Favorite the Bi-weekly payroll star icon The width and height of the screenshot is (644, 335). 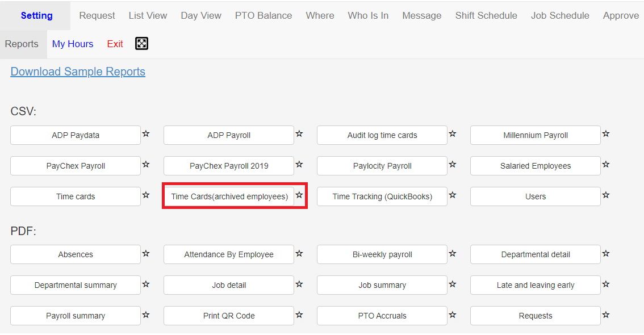coord(453,254)
